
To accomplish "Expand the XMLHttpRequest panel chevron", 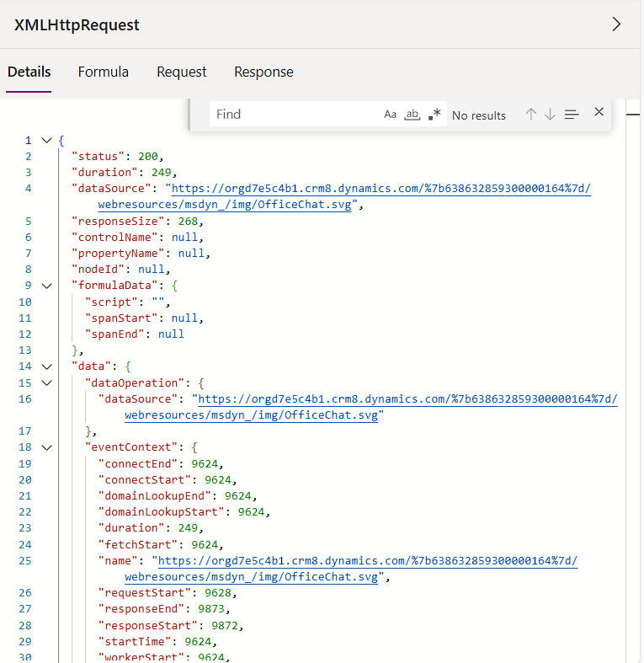I will 616,24.
